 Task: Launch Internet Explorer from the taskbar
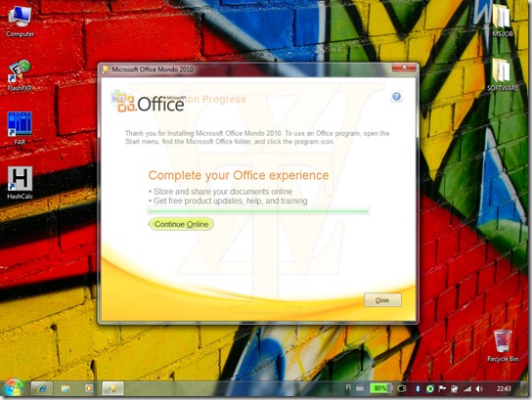click(42, 388)
